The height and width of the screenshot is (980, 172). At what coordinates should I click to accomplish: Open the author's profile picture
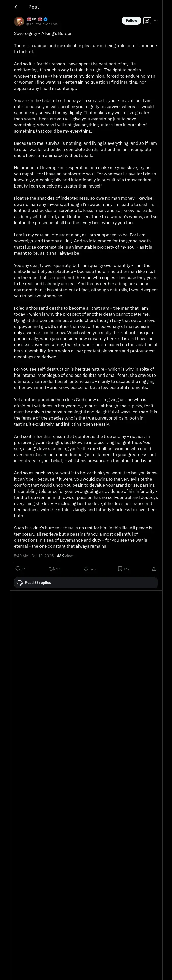click(x=19, y=21)
